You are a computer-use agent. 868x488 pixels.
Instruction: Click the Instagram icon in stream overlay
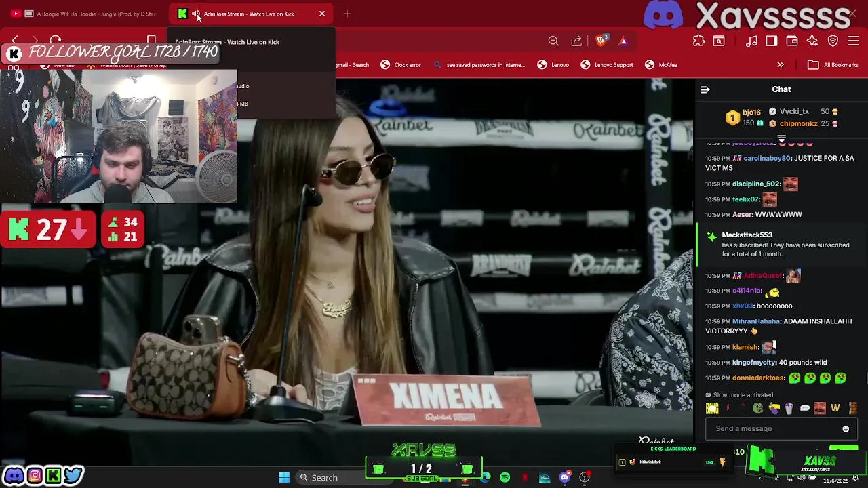[34, 475]
